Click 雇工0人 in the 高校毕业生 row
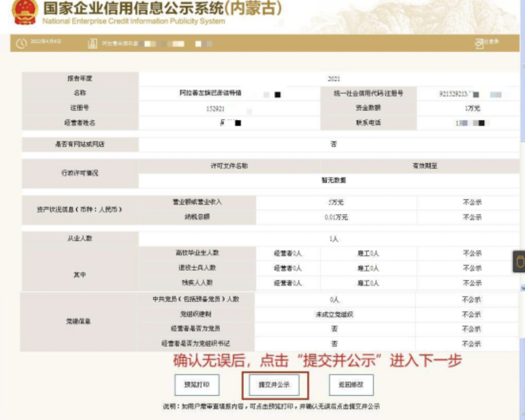Image resolution: width=525 pixels, height=420 pixels. [x=368, y=253]
